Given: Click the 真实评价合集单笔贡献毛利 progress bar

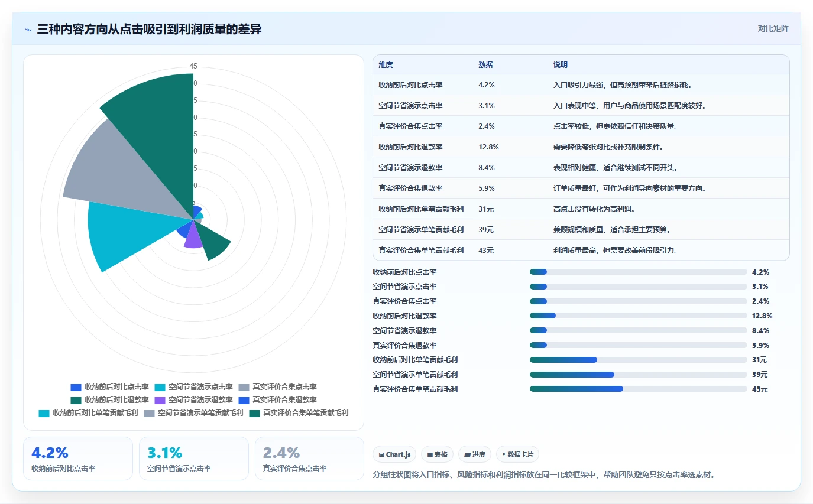Looking at the screenshot, I should click(639, 389).
